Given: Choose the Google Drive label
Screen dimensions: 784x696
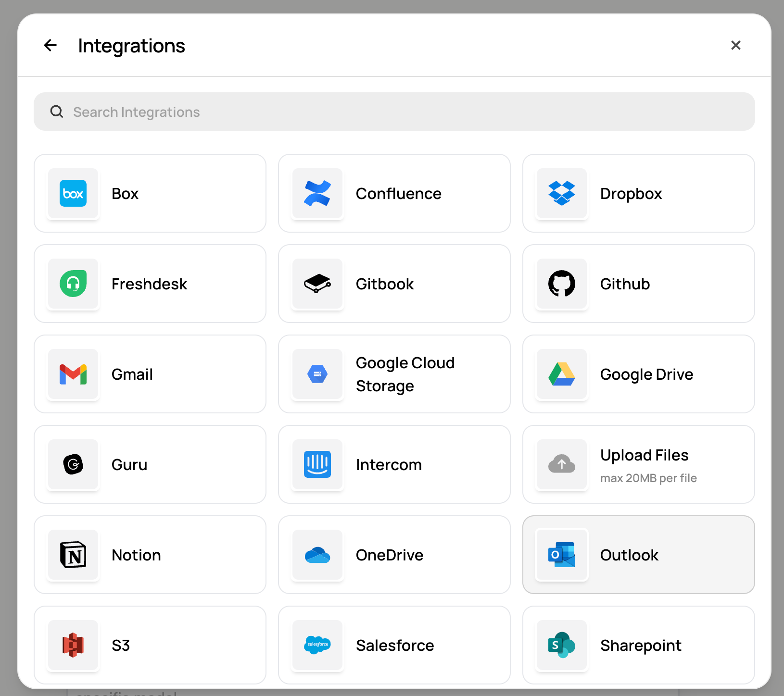Looking at the screenshot, I should [647, 374].
